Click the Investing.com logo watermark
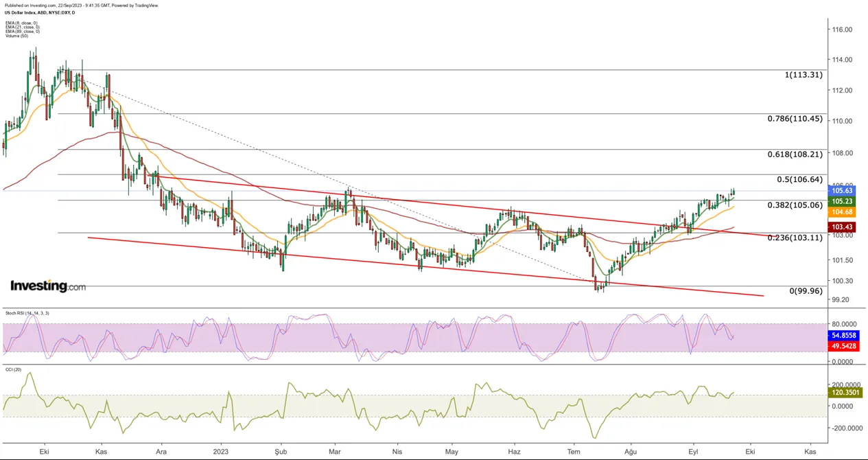Screen dimensions: 868x460 tap(48, 286)
